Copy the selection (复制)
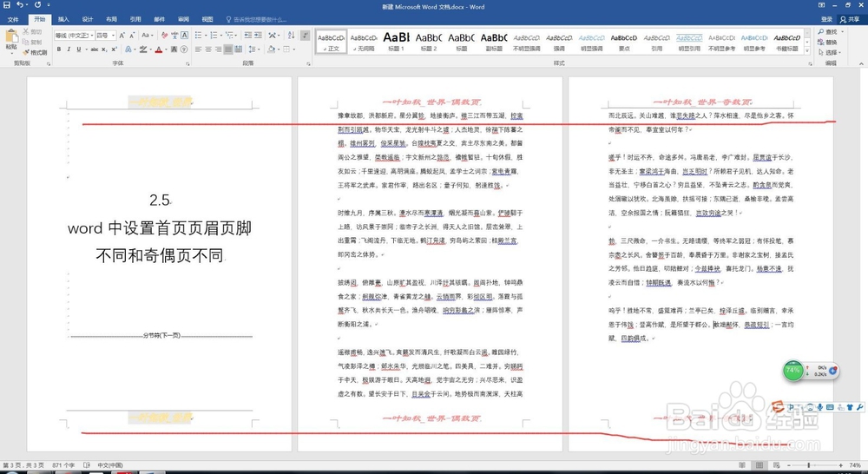This screenshot has width=868, height=474. [32, 42]
